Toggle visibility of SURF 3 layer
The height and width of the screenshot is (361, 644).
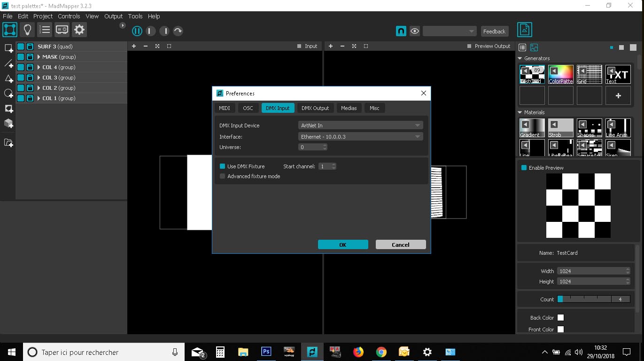tap(21, 47)
